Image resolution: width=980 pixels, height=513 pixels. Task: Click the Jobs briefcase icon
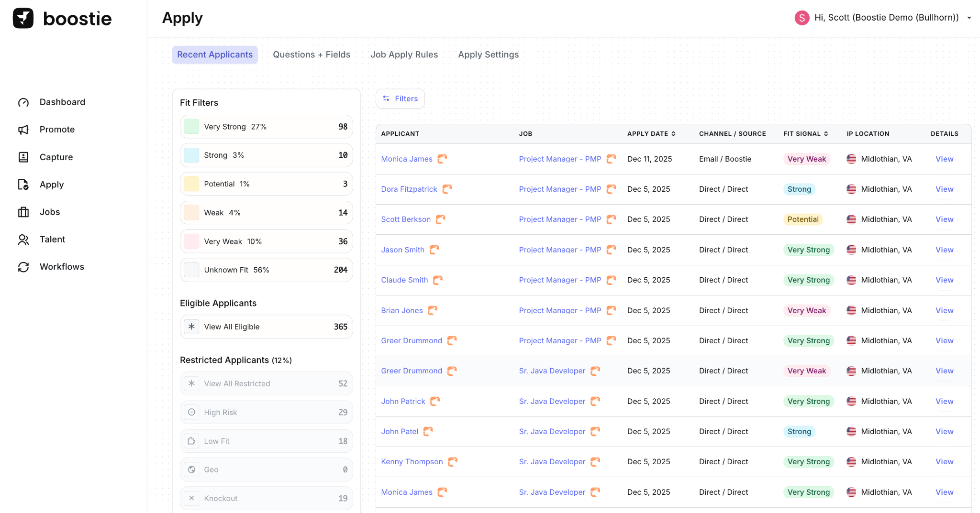pos(23,212)
